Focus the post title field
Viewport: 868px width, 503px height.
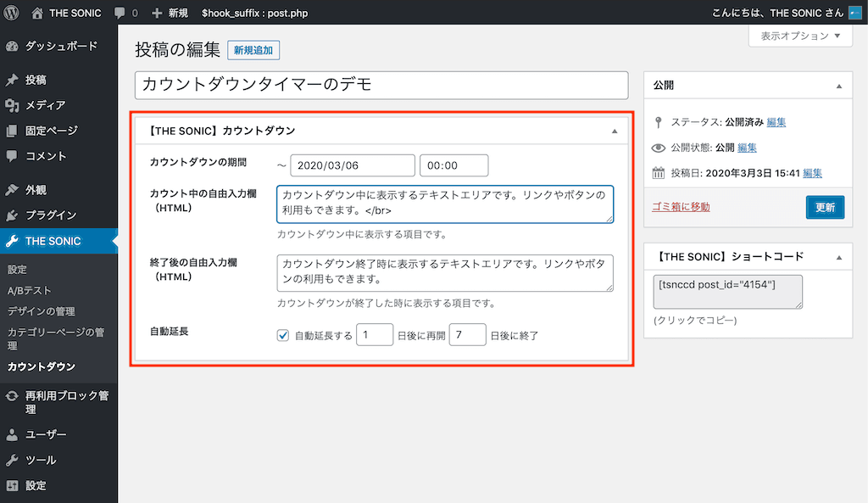381,86
